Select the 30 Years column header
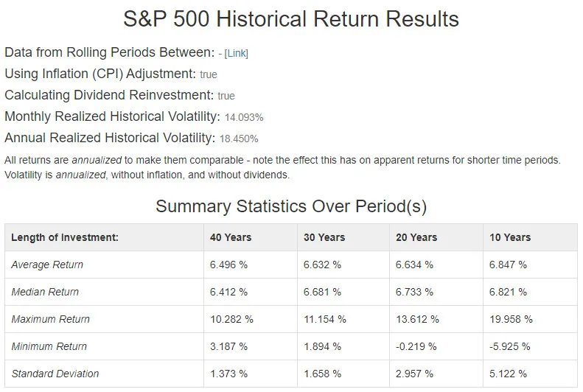The height and width of the screenshot is (392, 583). [x=324, y=237]
